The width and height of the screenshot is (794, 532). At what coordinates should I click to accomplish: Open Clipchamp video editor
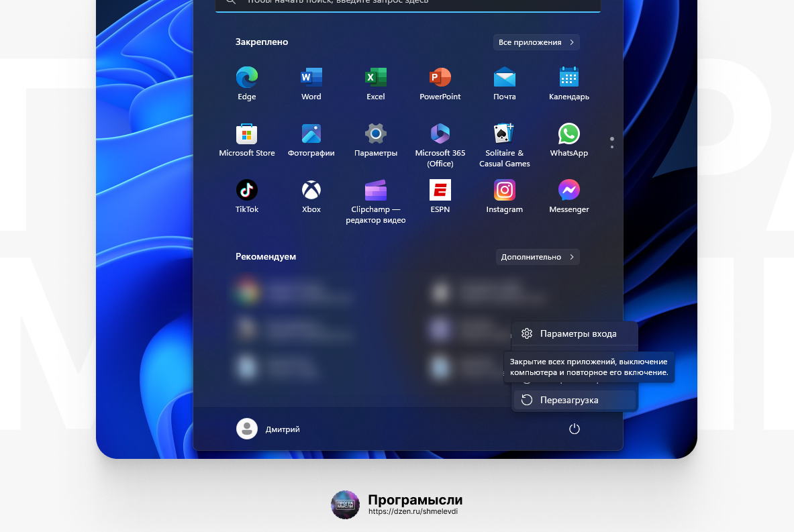pos(375,201)
